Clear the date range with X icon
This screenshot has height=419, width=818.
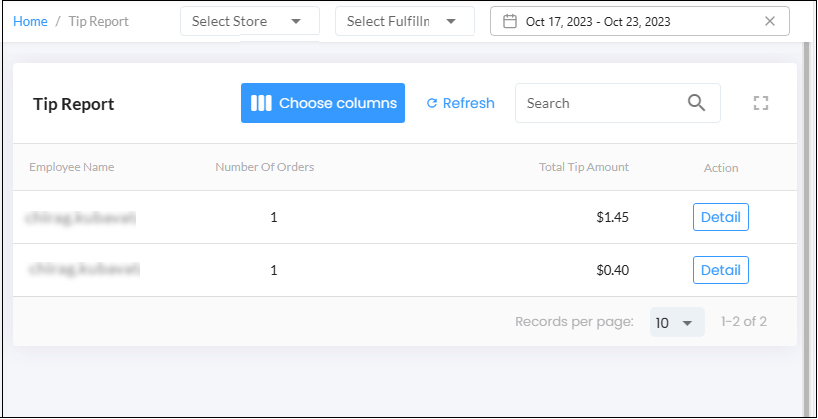click(769, 21)
